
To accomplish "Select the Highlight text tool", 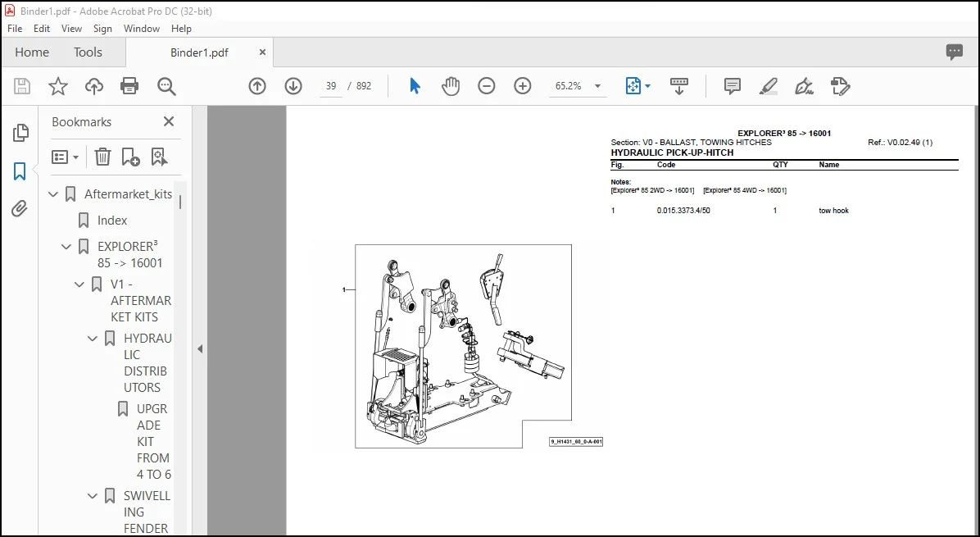I will pyautogui.click(x=768, y=86).
